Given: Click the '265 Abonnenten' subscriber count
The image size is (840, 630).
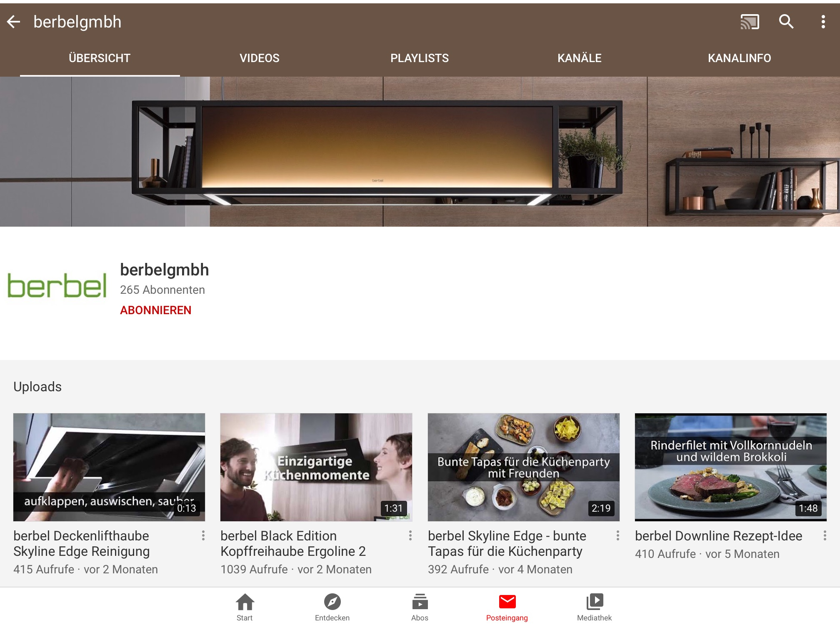Looking at the screenshot, I should (x=162, y=290).
